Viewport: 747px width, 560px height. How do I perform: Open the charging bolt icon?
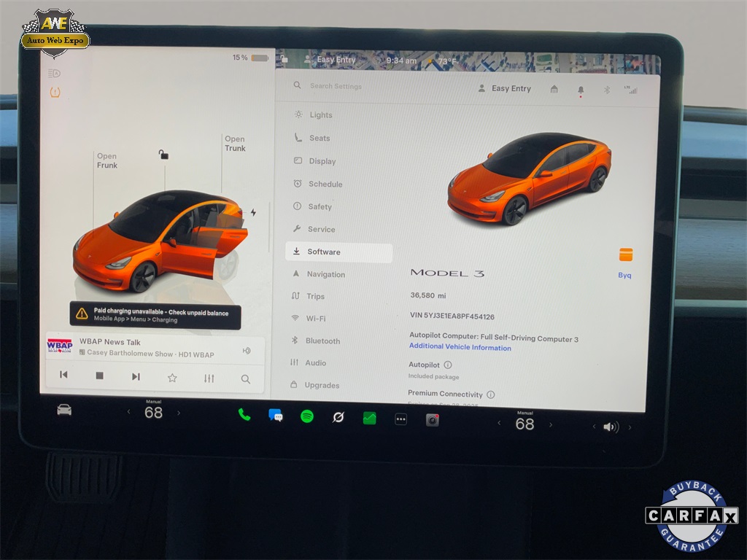(x=253, y=212)
